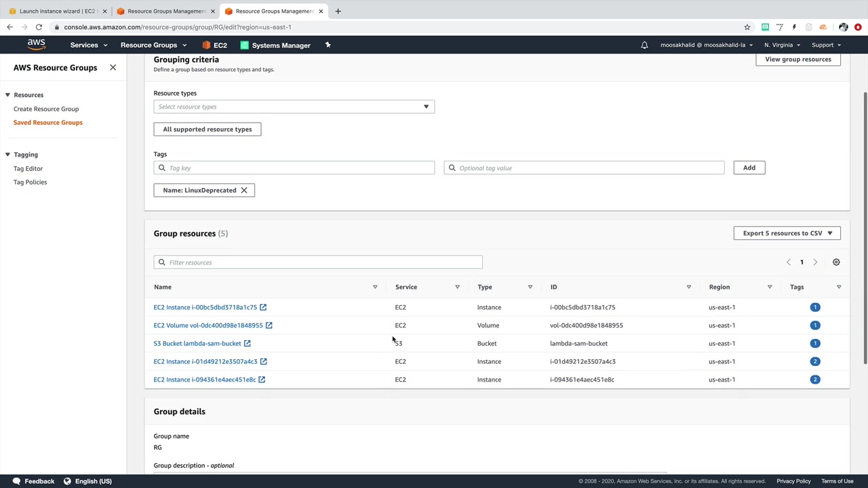Sort resources by ID column
The height and width of the screenshot is (488, 868).
click(689, 287)
